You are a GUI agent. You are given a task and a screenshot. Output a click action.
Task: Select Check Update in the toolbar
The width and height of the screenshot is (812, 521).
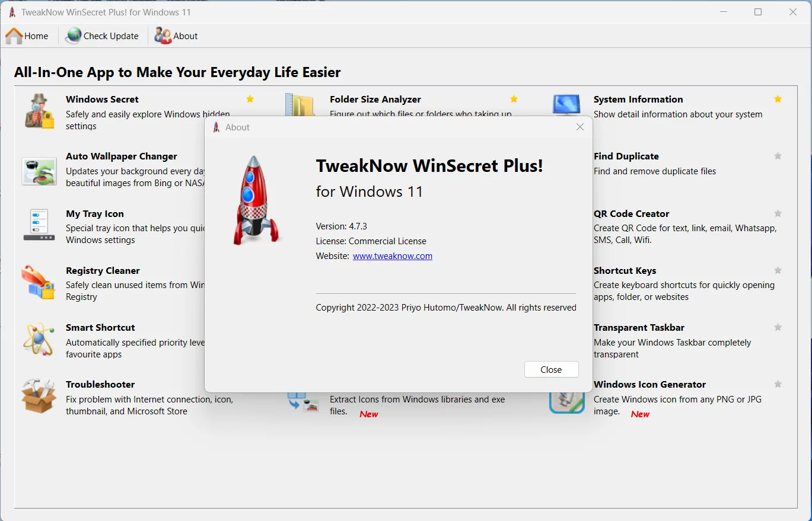pos(102,36)
